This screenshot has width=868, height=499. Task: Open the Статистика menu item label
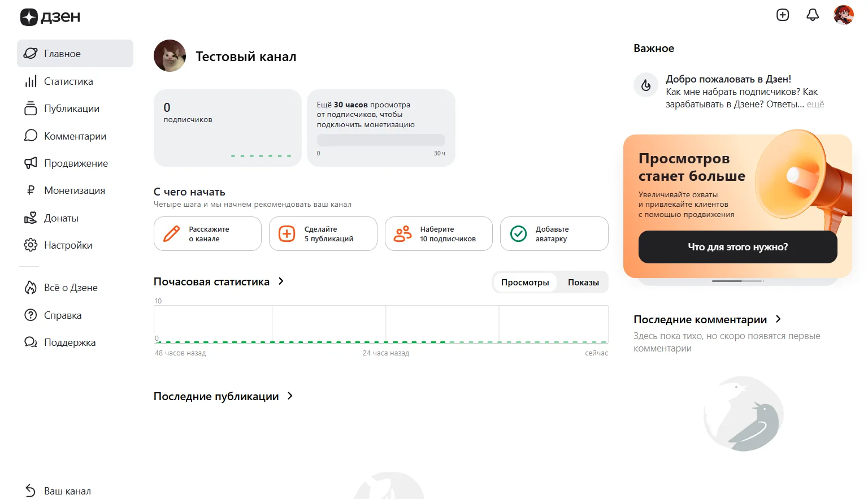pos(68,81)
